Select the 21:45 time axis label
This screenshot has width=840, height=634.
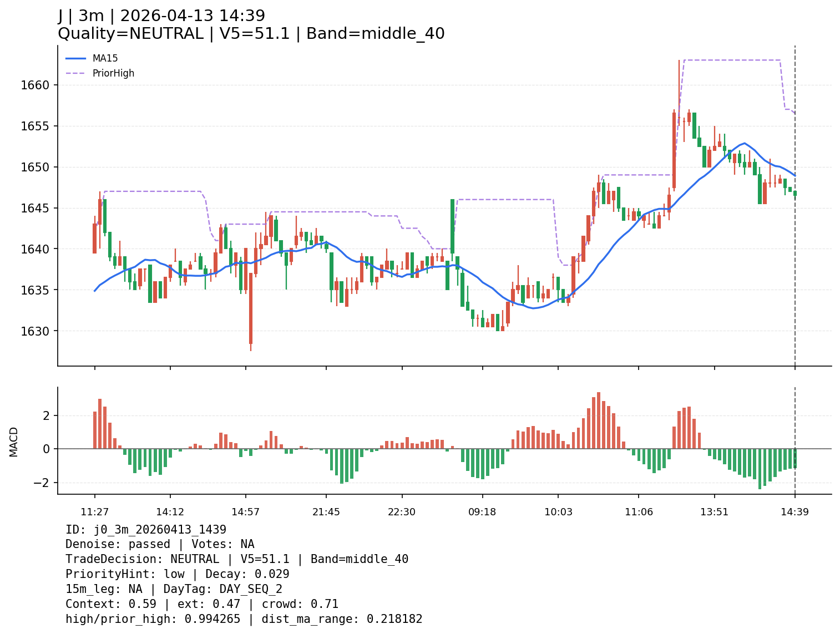coord(326,511)
